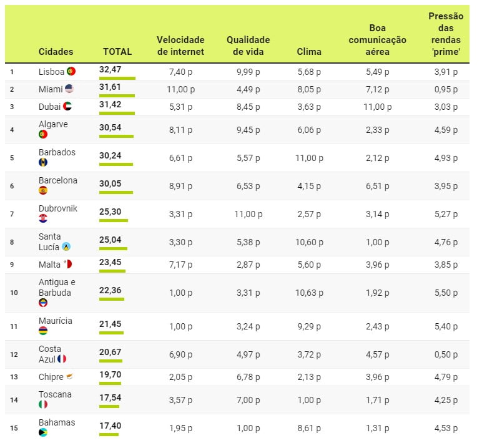Click the Malta flag icon
Screen dimensions: 482x448
[68, 265]
